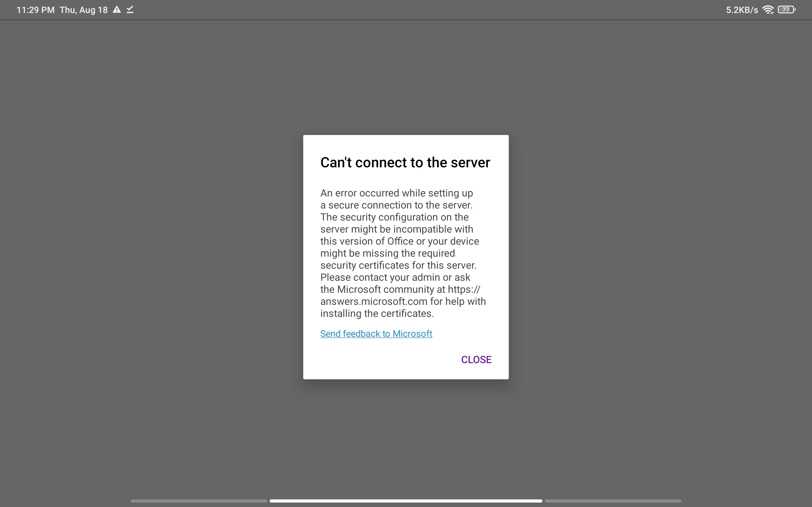
Task: Dismiss the error with the CLOSE button
Action: pyautogui.click(x=476, y=359)
